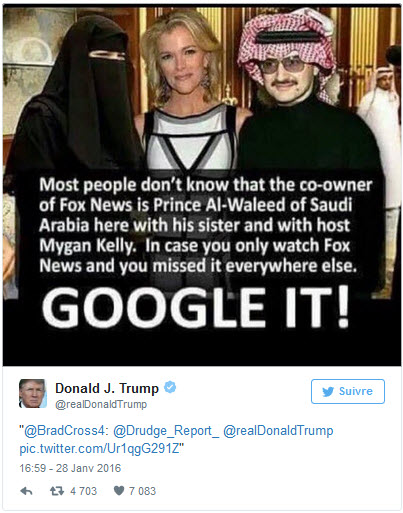Like the tweet with heart icon
Image resolution: width=403 pixels, height=513 pixels.
coord(119,491)
